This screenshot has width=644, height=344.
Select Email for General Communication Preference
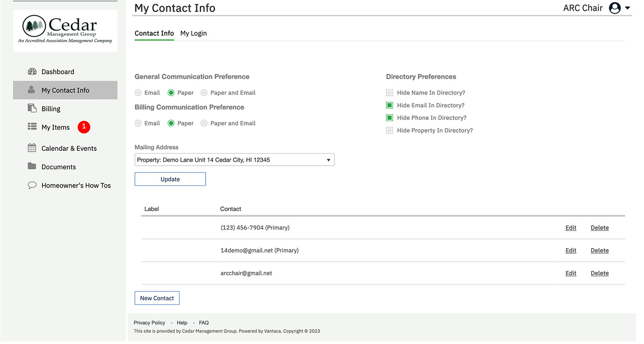coord(138,93)
